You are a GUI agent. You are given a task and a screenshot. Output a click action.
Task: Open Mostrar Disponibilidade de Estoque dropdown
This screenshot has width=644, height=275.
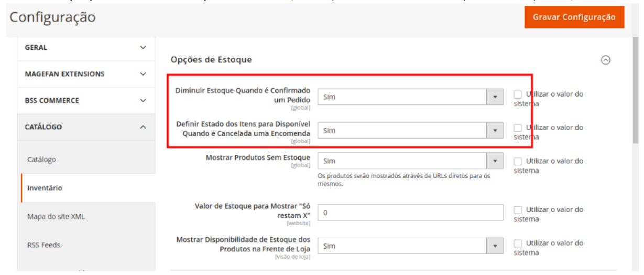pos(410,246)
